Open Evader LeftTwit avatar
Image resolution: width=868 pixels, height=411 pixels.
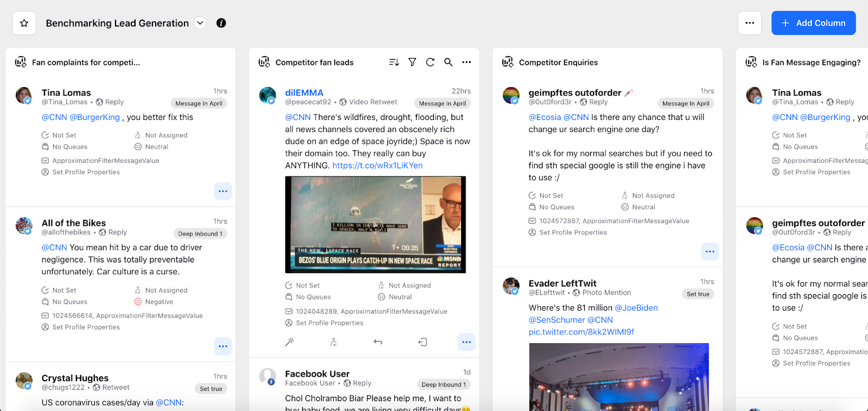point(511,286)
